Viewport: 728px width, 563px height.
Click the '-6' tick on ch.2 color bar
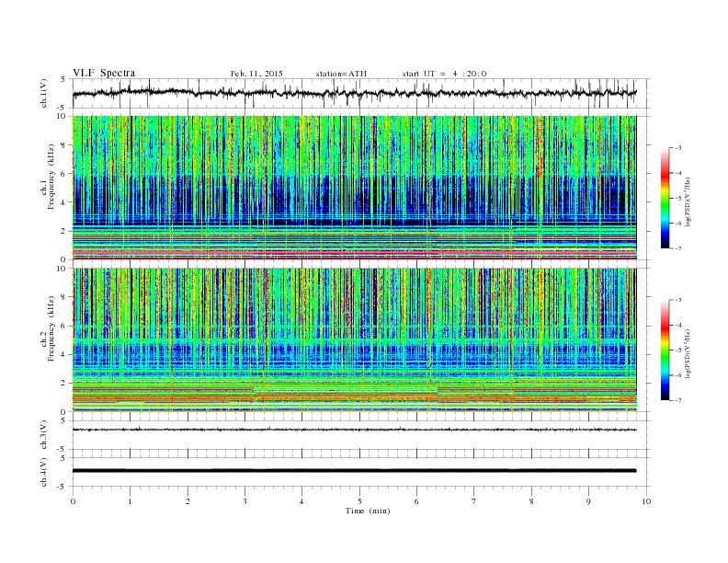[677, 375]
